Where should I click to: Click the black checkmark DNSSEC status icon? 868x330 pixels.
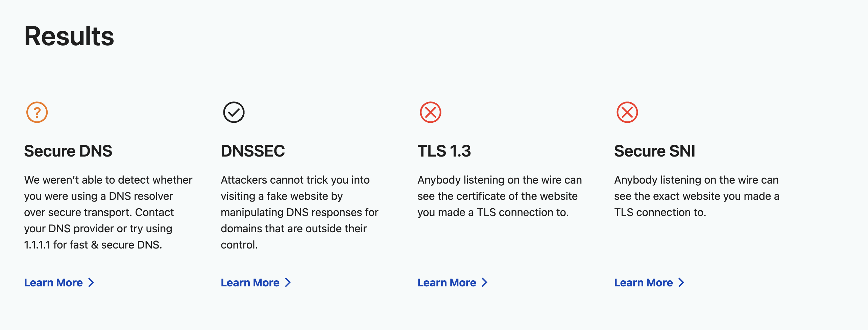(234, 112)
